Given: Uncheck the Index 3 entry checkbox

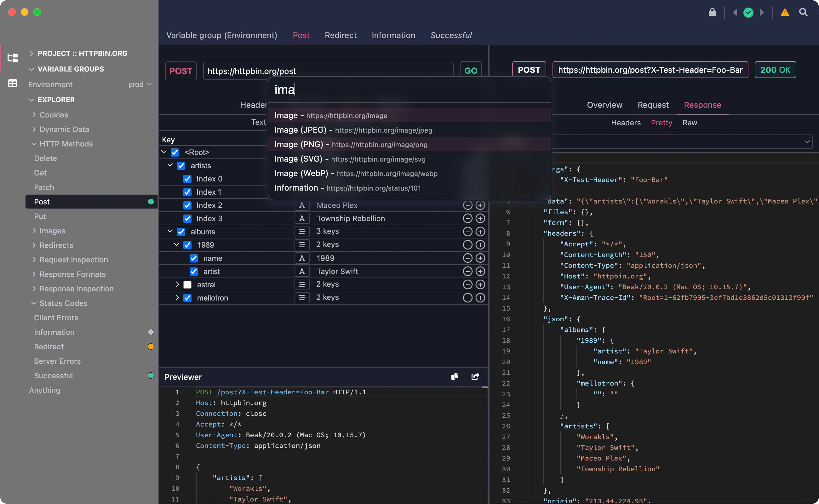Looking at the screenshot, I should coord(187,218).
